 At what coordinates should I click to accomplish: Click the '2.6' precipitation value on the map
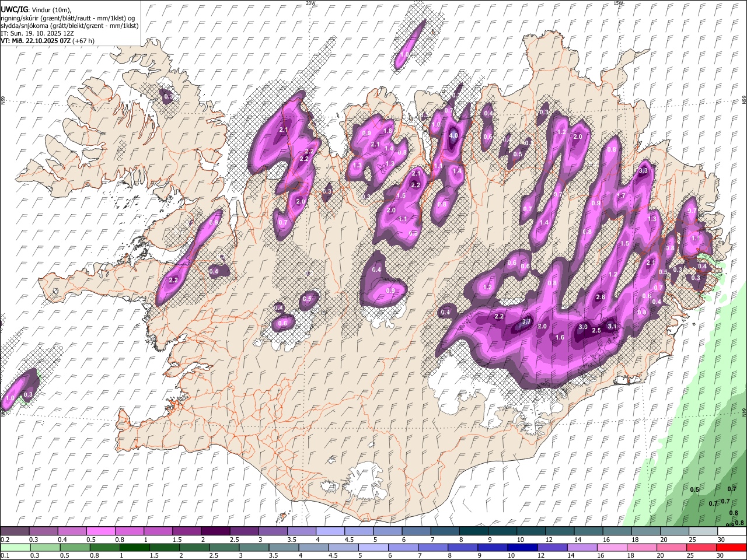600,297
